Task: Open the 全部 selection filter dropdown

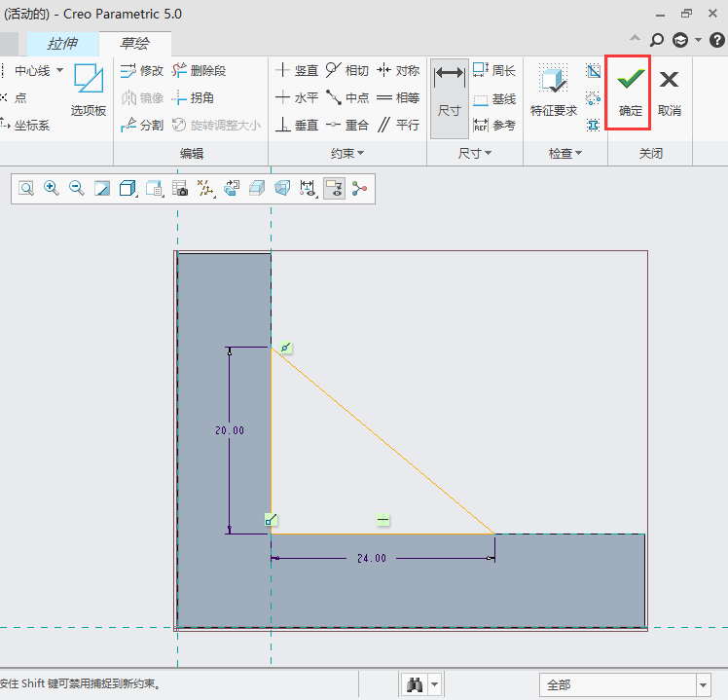Action: 624,684
